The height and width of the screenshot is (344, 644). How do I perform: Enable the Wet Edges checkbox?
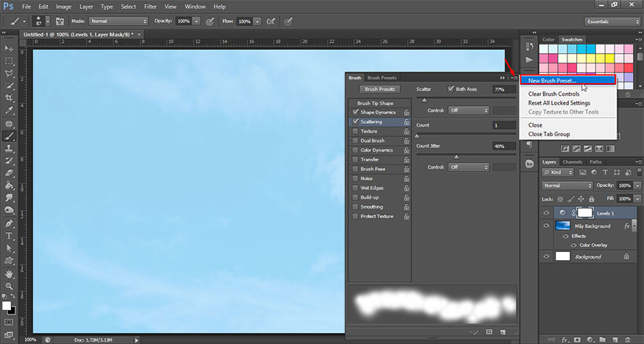(356, 188)
